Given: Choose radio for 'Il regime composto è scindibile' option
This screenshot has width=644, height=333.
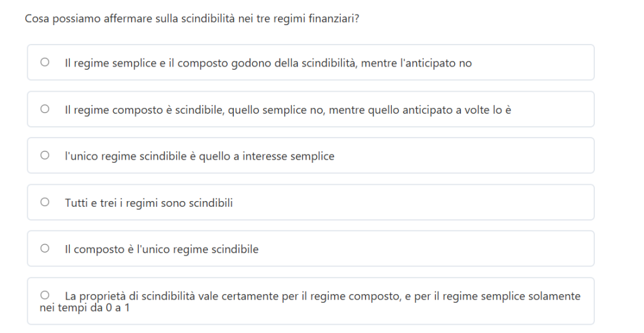Looking at the screenshot, I should coord(45,109).
